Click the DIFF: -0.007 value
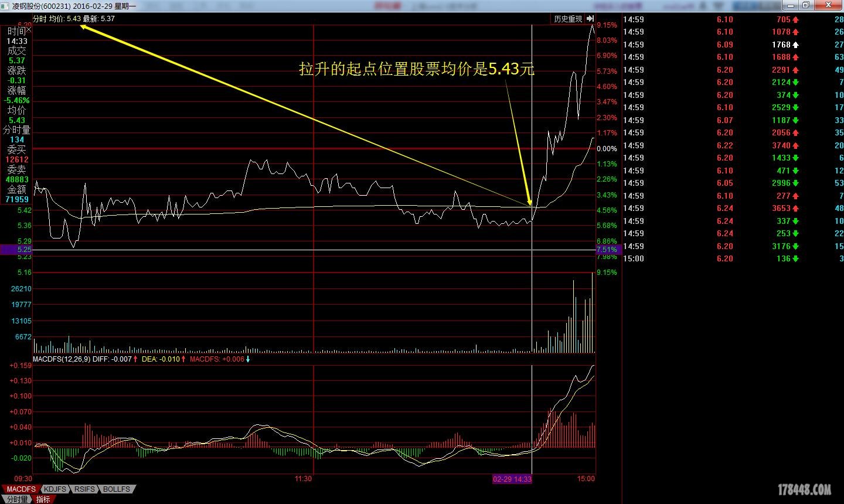844x504 pixels. click(112, 359)
